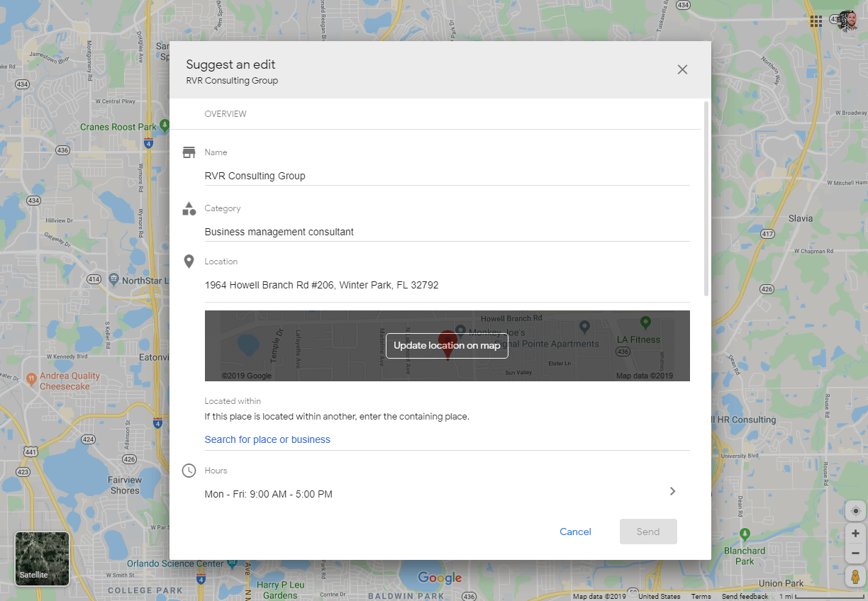This screenshot has height=601, width=868.
Task: Expand the Hours section chevron
Action: click(672, 490)
